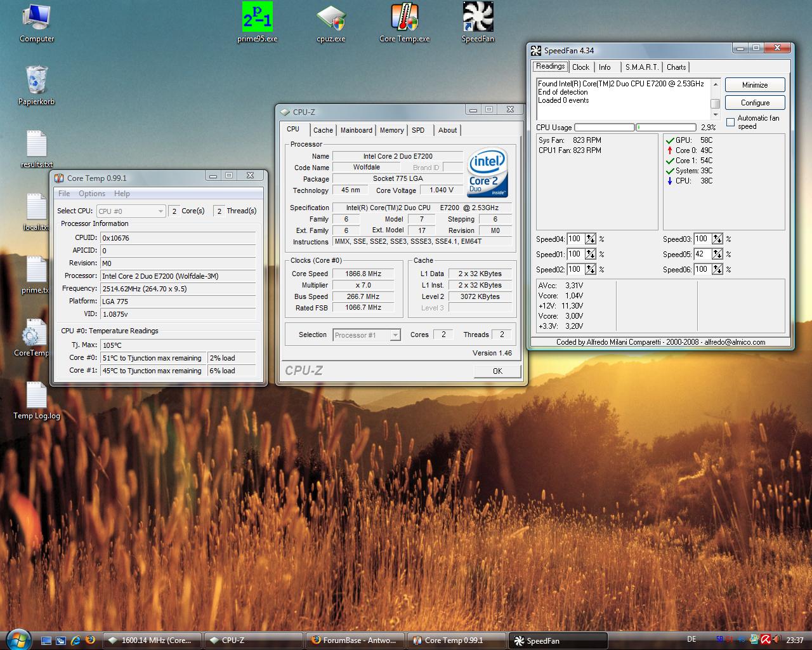Switch to the About tab in CPU-Z

(x=447, y=130)
